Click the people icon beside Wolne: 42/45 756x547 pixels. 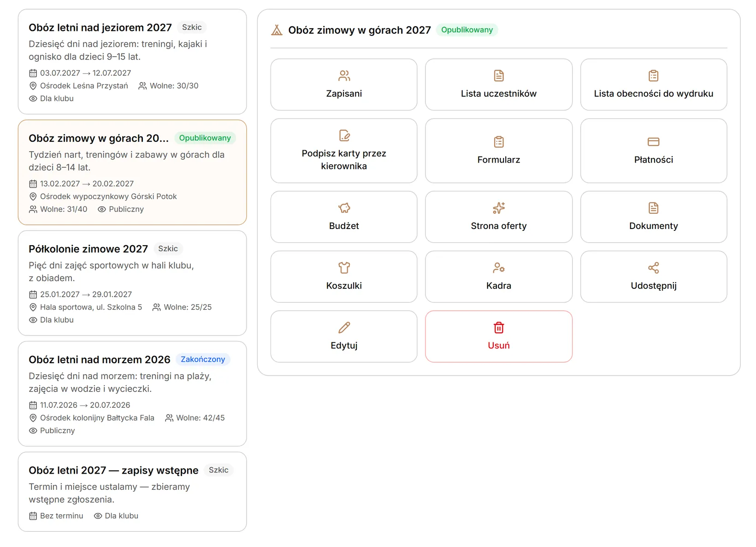(169, 418)
